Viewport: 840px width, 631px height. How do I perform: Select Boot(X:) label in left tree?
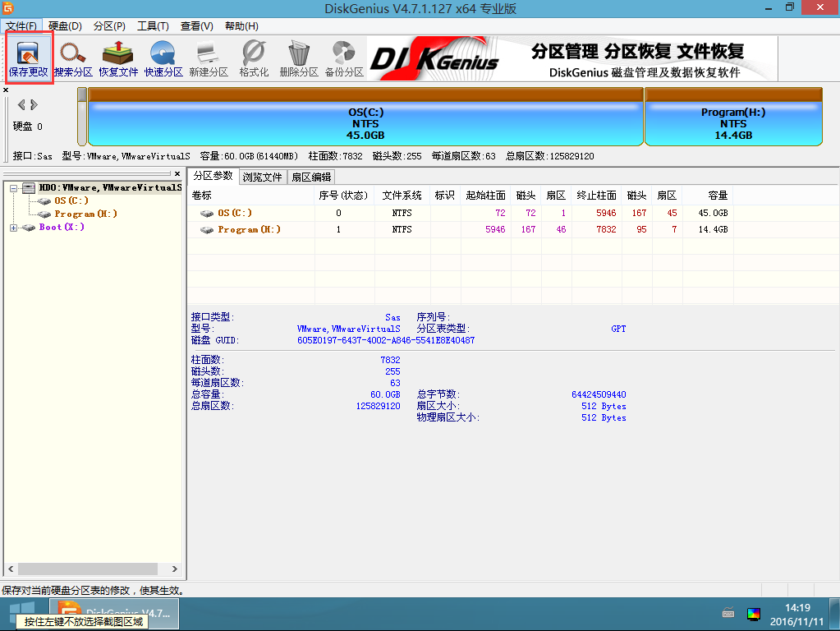tap(62, 228)
